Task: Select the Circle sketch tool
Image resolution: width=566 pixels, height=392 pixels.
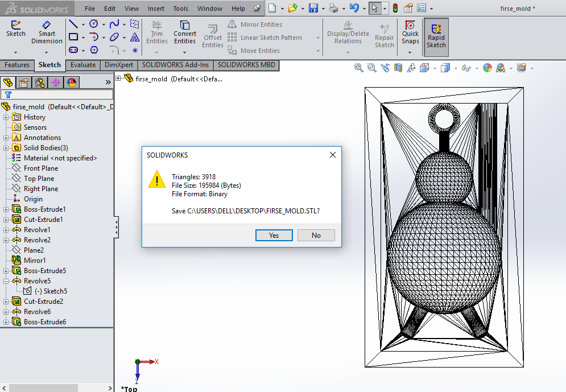Action: [x=93, y=24]
